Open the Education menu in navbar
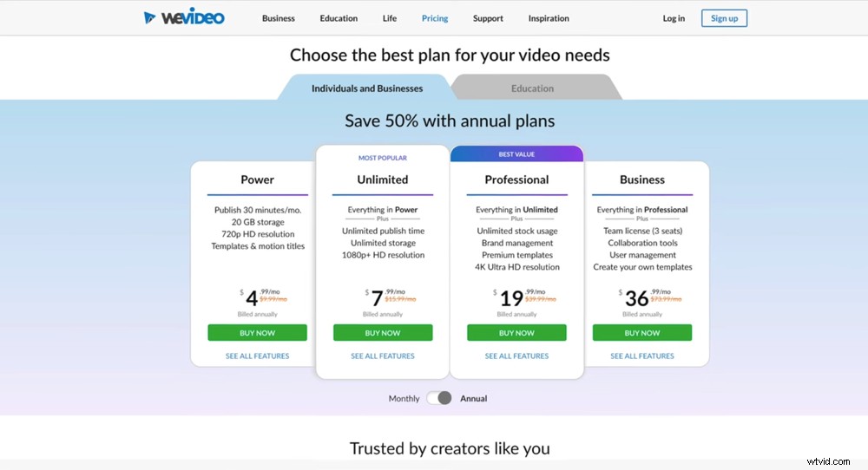The width and height of the screenshot is (868, 470). [x=339, y=18]
